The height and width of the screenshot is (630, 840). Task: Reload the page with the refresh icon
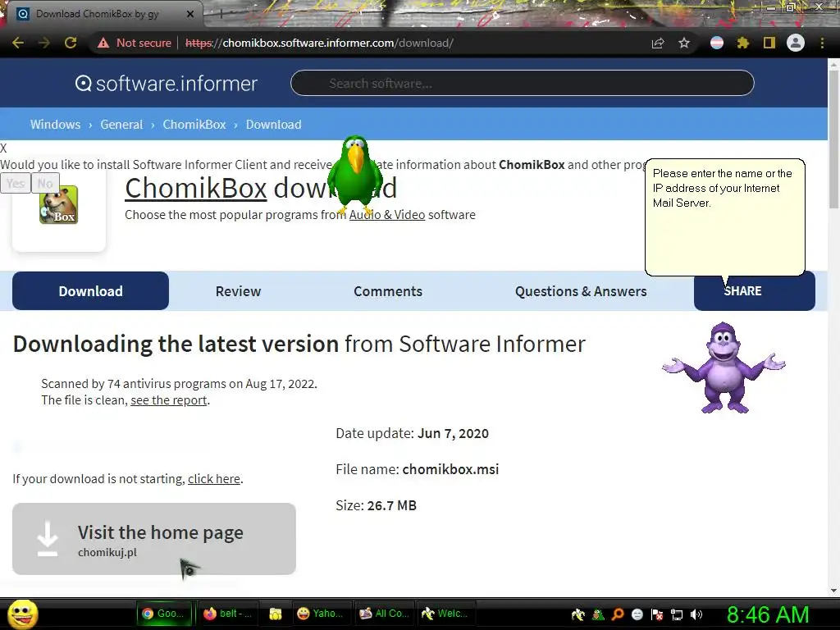tap(71, 43)
